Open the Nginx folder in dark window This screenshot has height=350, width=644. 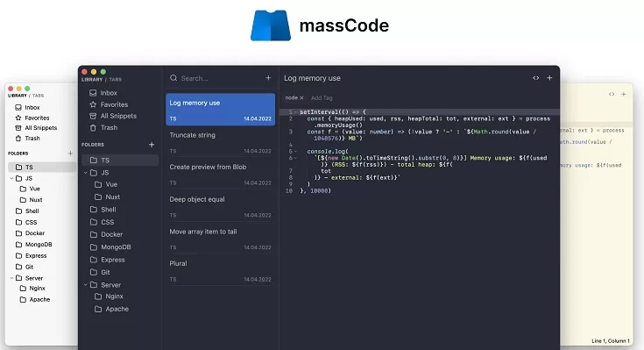tap(114, 296)
